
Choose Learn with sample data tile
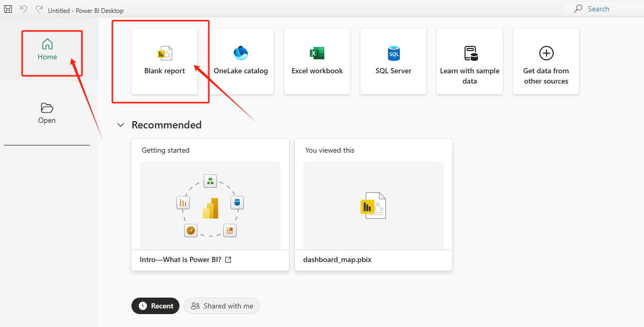470,61
